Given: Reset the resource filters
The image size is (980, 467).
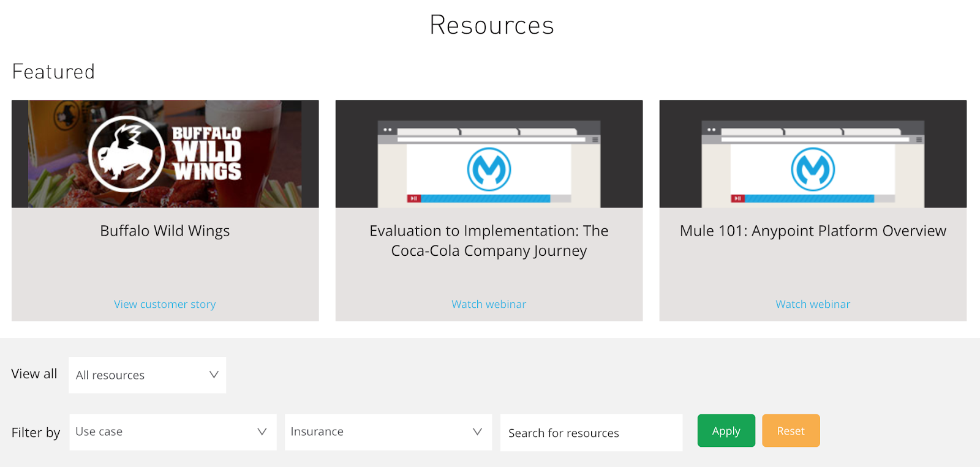Looking at the screenshot, I should coord(791,431).
